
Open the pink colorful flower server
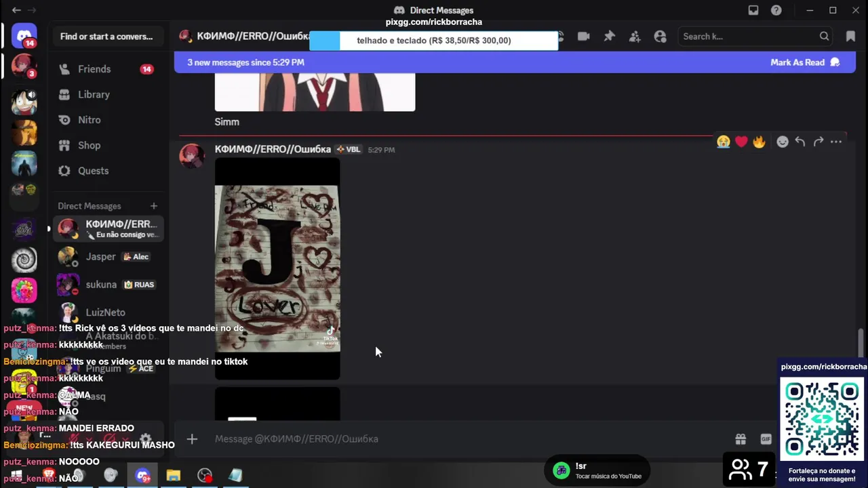(24, 290)
